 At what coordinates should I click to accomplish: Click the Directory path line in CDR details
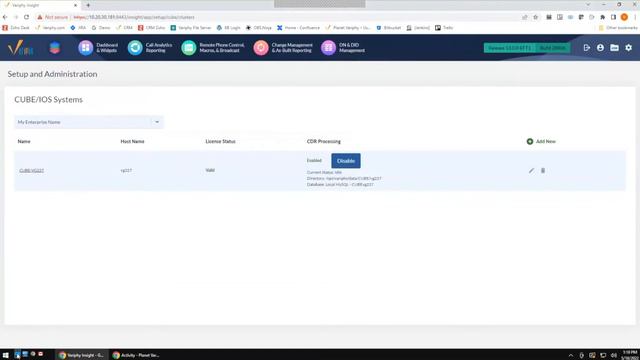pos(344,178)
